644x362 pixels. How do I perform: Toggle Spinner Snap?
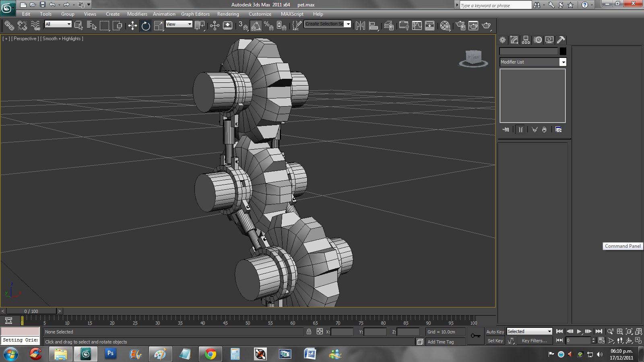click(x=282, y=26)
